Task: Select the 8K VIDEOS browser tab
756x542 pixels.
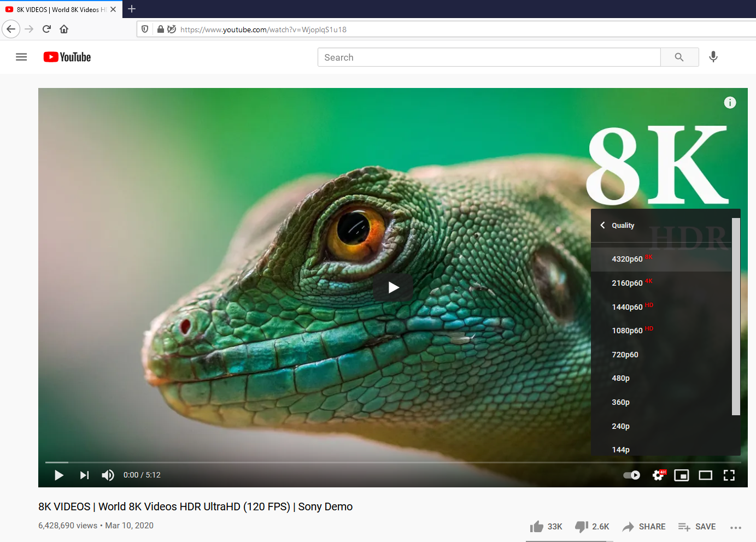Action: tap(61, 9)
